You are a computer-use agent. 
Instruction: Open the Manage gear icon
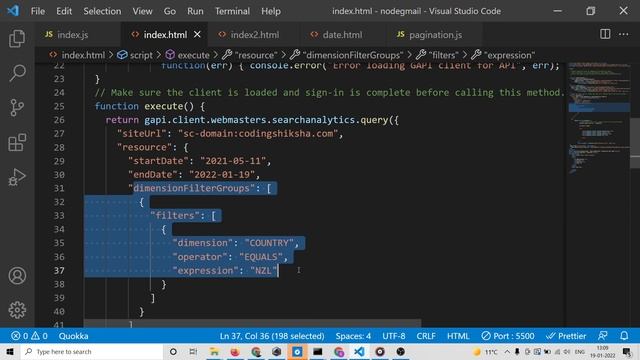(x=17, y=310)
